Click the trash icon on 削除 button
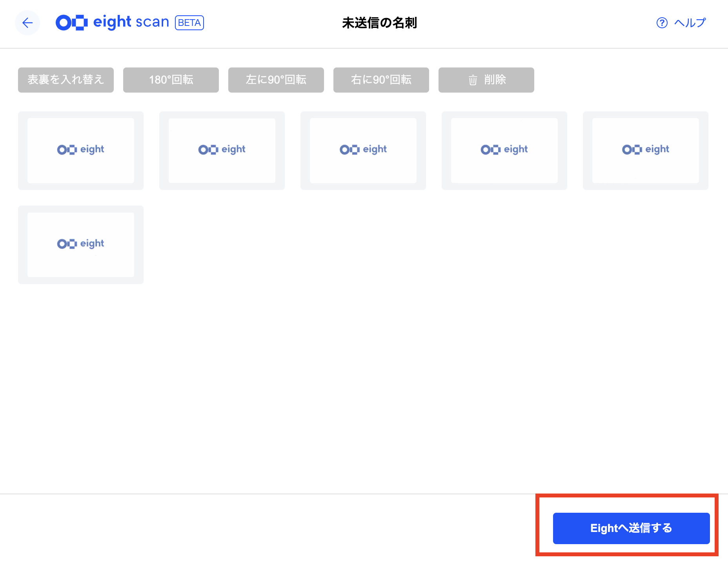The height and width of the screenshot is (561, 728). [473, 80]
